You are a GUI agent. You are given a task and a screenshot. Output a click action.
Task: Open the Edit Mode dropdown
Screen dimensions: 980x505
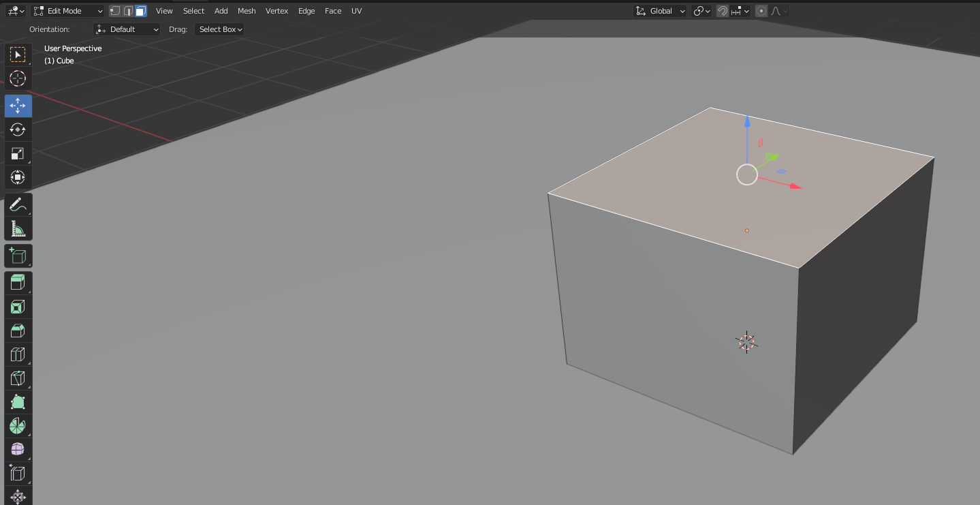[x=68, y=11]
